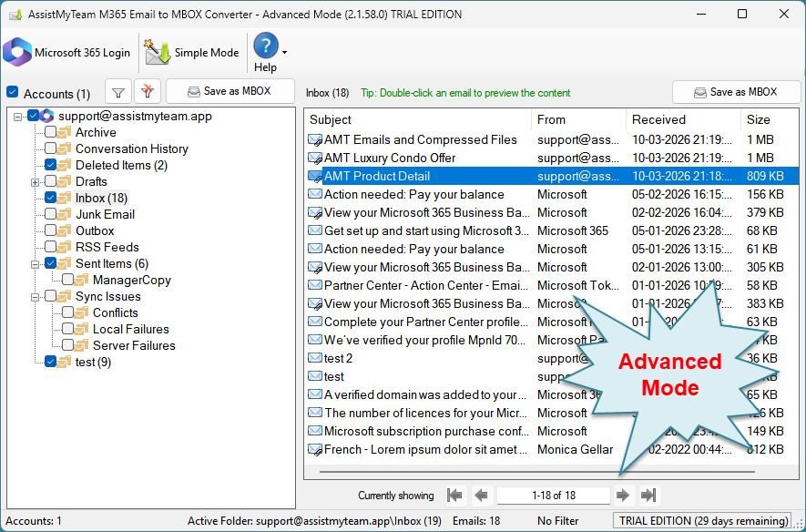The height and width of the screenshot is (532, 806).
Task: Click the folder filter funnel icon
Action: 118,92
